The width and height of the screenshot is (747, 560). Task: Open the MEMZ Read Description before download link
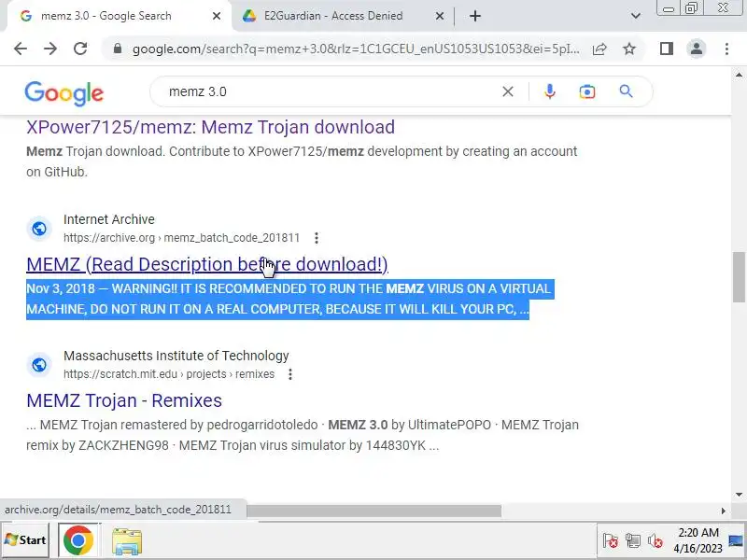pos(207,264)
